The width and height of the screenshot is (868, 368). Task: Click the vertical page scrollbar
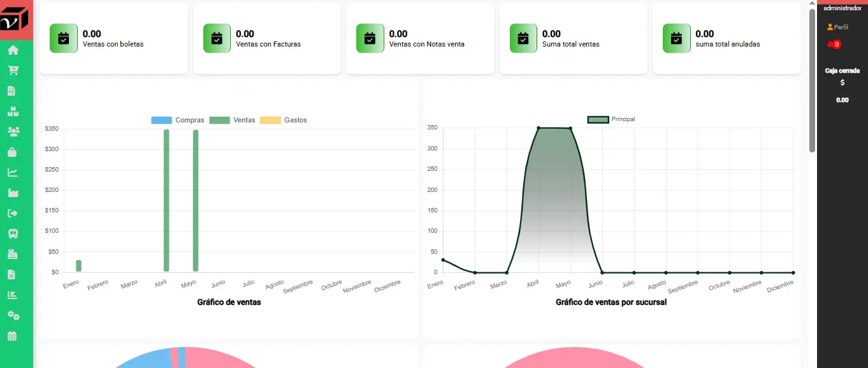pos(812,81)
